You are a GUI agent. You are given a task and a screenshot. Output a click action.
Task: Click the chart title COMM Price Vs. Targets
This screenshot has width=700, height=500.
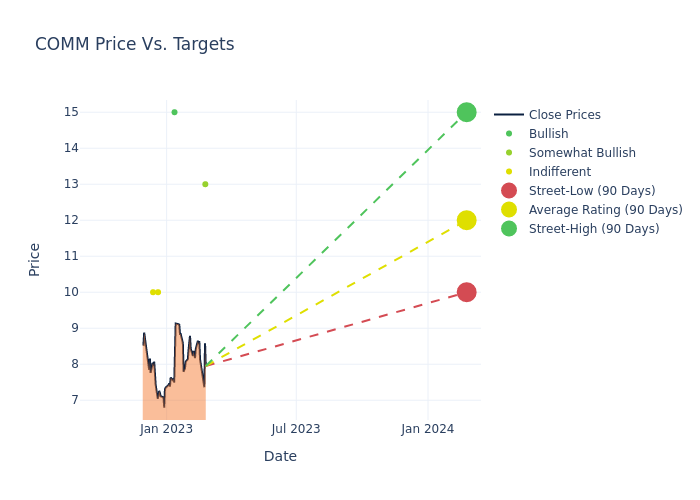click(135, 44)
